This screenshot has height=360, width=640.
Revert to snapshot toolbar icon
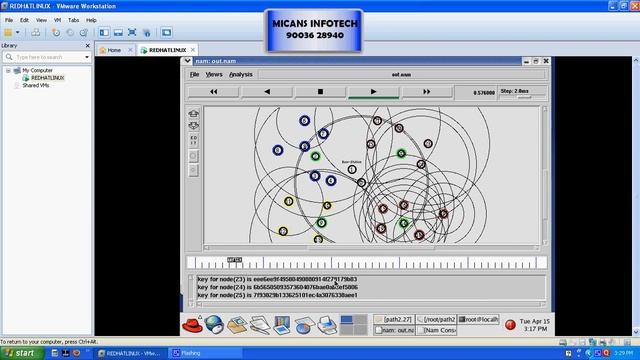tap(70, 33)
